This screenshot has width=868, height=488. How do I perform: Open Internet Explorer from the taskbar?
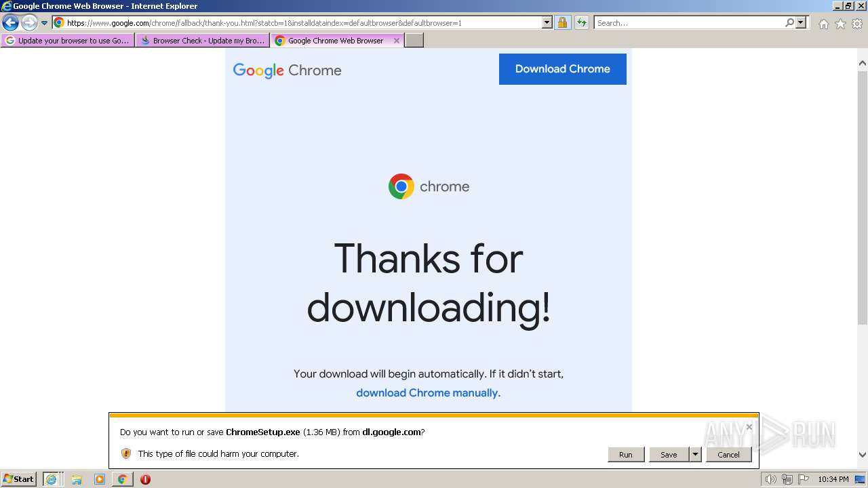tap(52, 479)
